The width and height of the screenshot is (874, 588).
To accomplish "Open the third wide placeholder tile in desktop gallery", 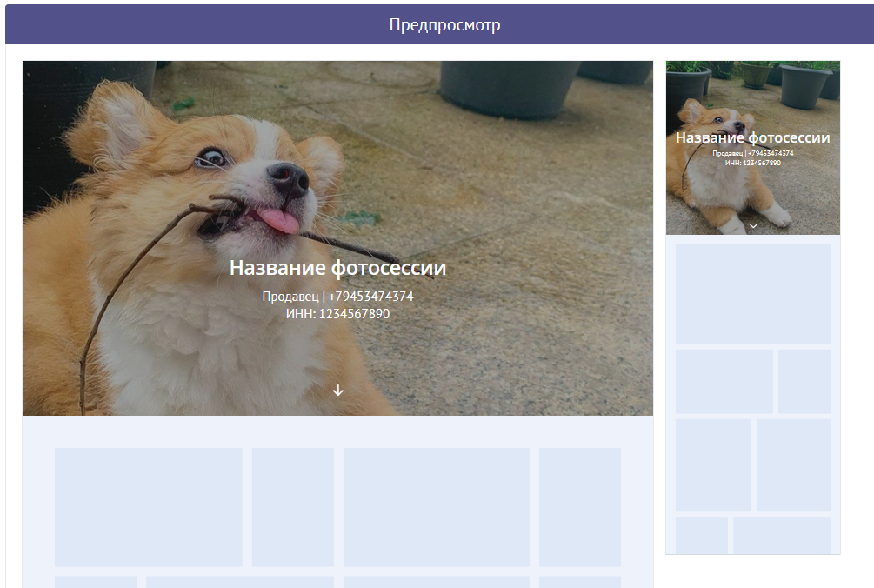I will coord(436,506).
